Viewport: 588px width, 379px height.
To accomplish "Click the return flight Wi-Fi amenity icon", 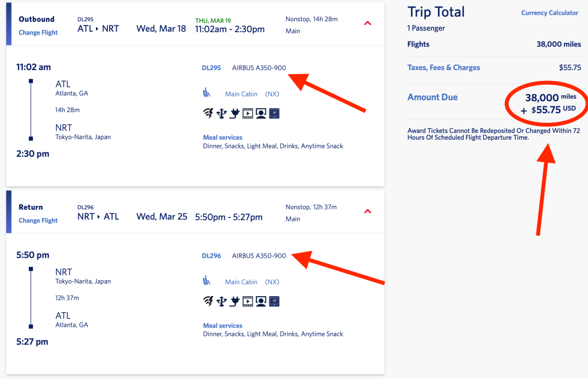I will tap(208, 301).
